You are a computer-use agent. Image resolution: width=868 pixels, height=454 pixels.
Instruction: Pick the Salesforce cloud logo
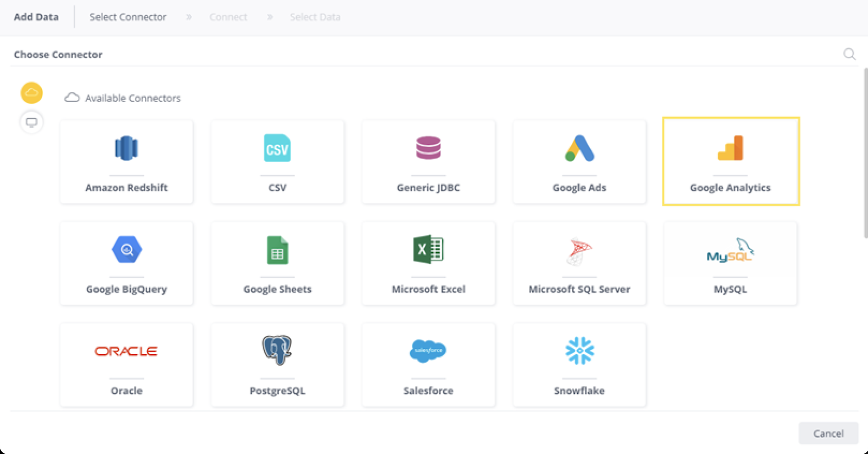pyautogui.click(x=428, y=351)
